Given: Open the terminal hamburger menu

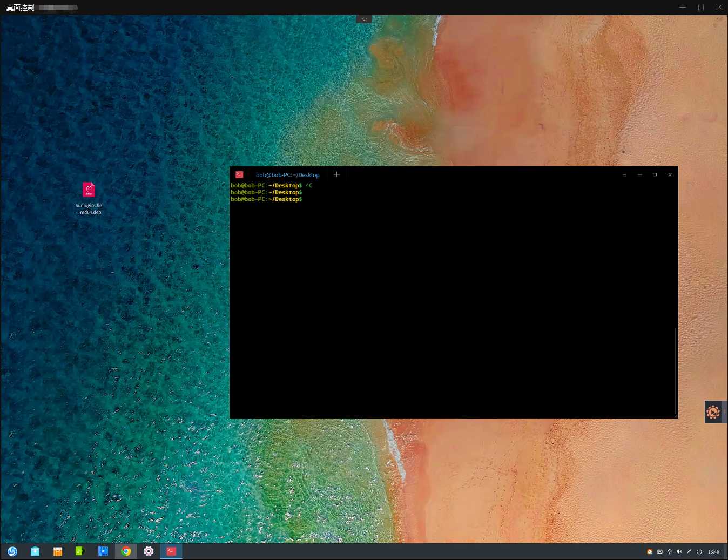Looking at the screenshot, I should click(624, 174).
